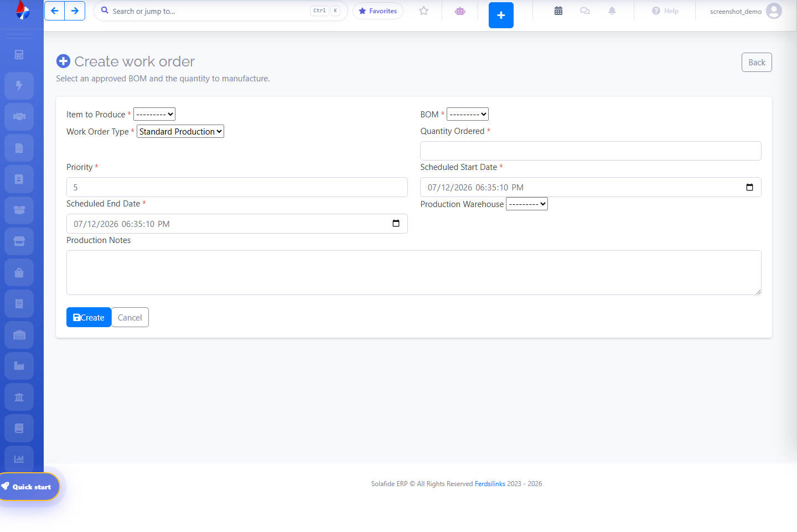Click the blue plus quick-add button
The width and height of the screenshot is (797, 532).
[x=501, y=15]
